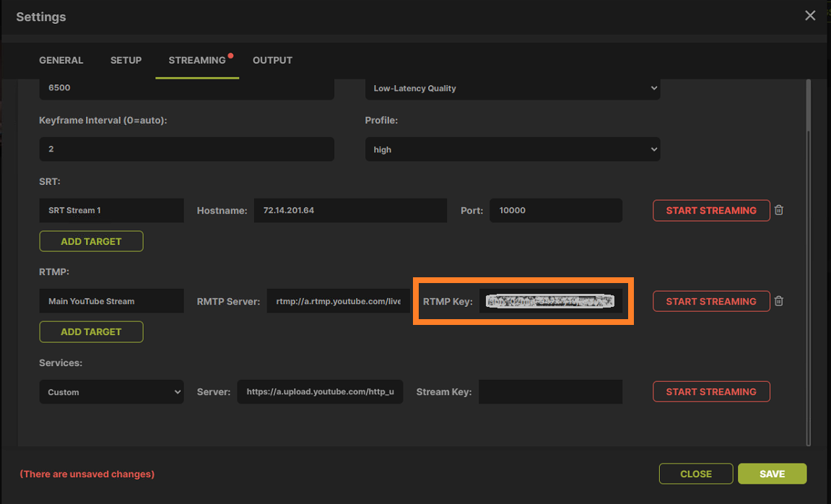The image size is (831, 504).
Task: Open the Services dropdown showing Custom
Action: 111,391
